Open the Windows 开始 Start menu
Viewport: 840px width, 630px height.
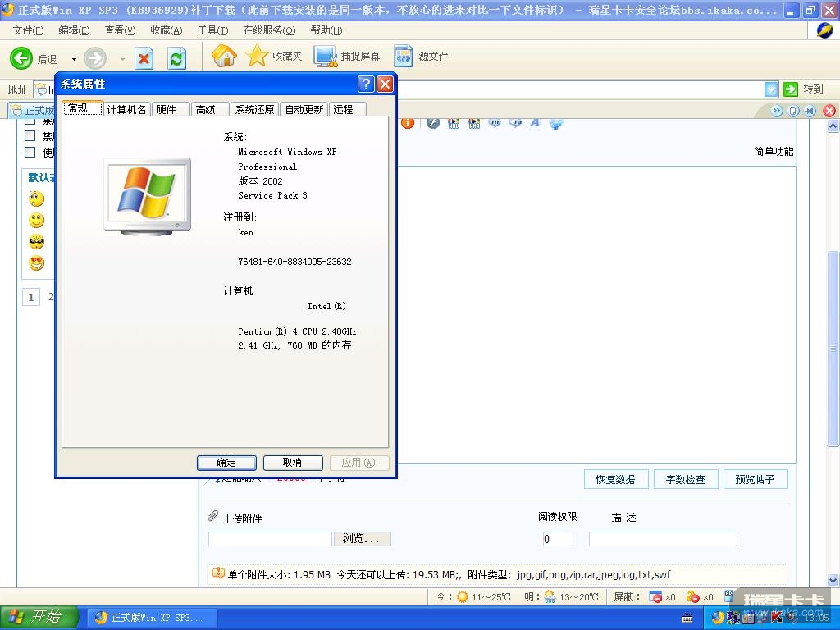click(x=39, y=618)
